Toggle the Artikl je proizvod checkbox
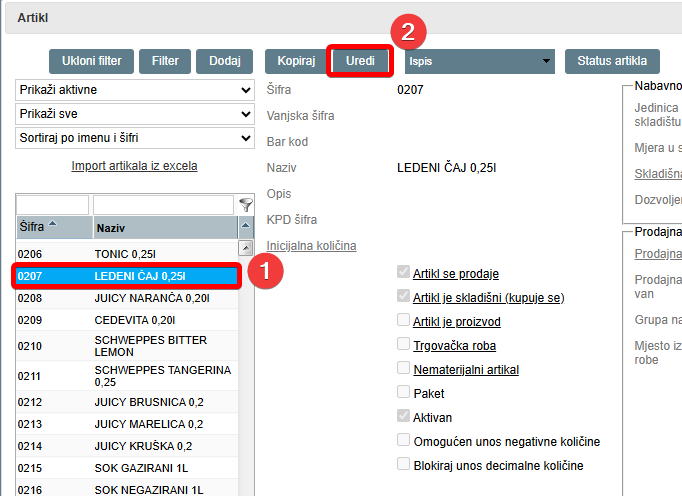The height and width of the screenshot is (496, 682). (403, 320)
